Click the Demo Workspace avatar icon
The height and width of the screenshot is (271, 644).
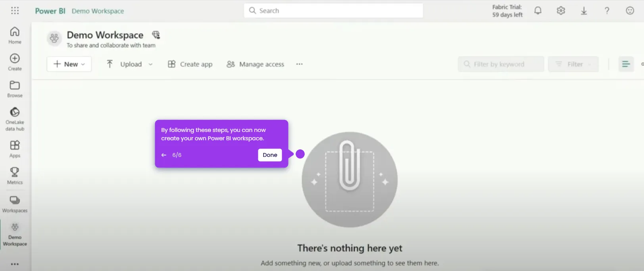coord(54,38)
